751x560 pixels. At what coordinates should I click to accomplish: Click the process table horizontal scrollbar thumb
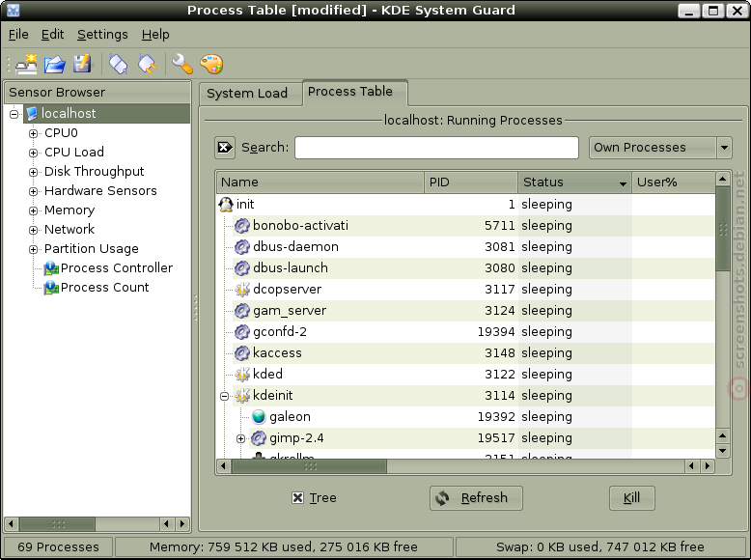coord(310,466)
